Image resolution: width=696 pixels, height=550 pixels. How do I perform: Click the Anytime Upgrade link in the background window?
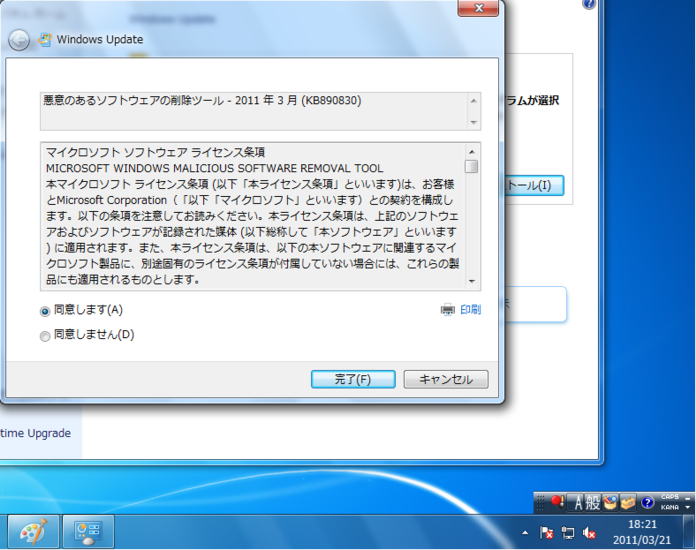click(x=36, y=433)
